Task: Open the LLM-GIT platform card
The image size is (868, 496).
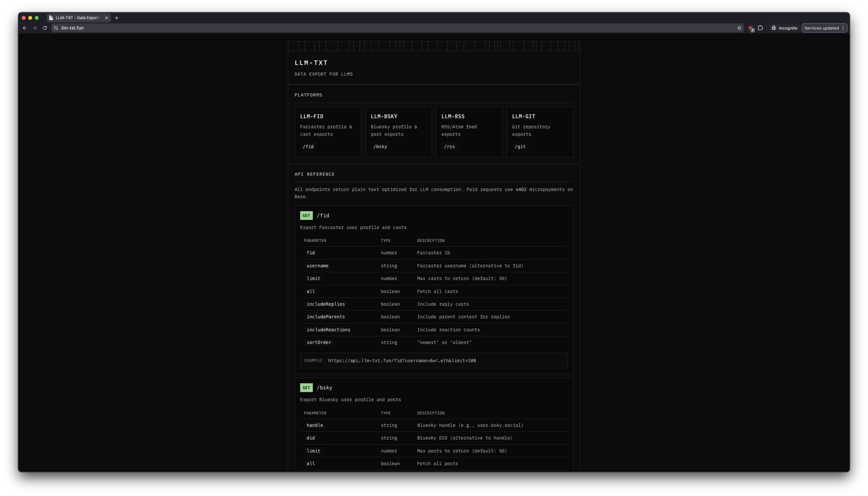Action: click(540, 132)
